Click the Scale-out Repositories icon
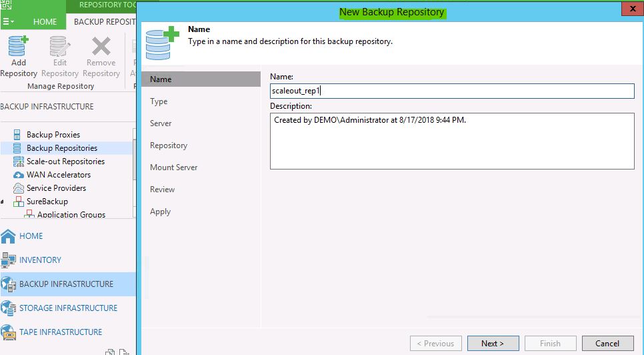This screenshot has width=644, height=355. (19, 161)
